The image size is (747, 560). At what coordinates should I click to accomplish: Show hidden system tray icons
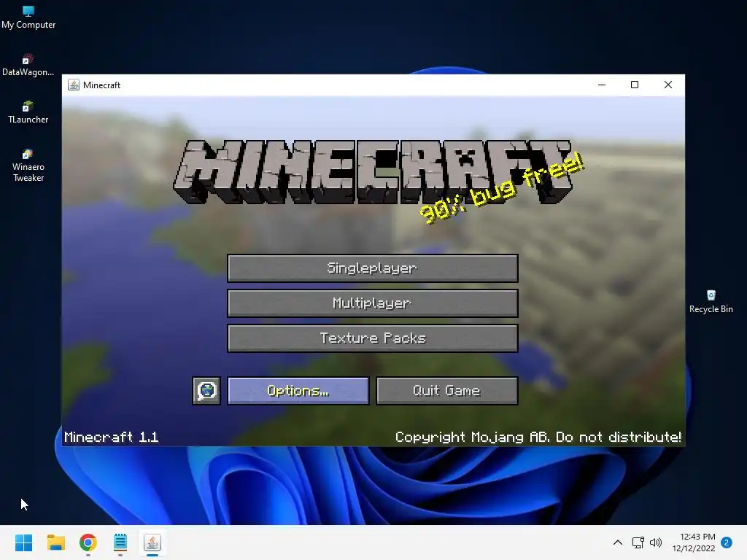(617, 542)
